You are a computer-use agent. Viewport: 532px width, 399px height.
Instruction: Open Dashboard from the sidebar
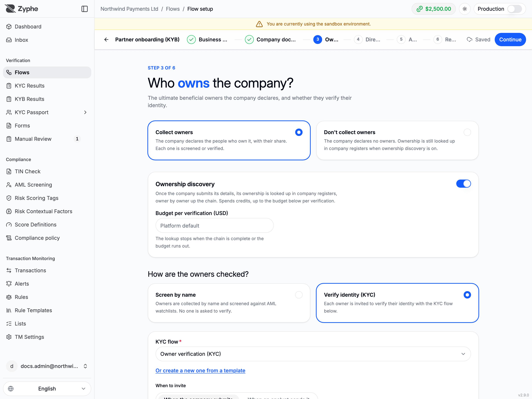(47, 27)
